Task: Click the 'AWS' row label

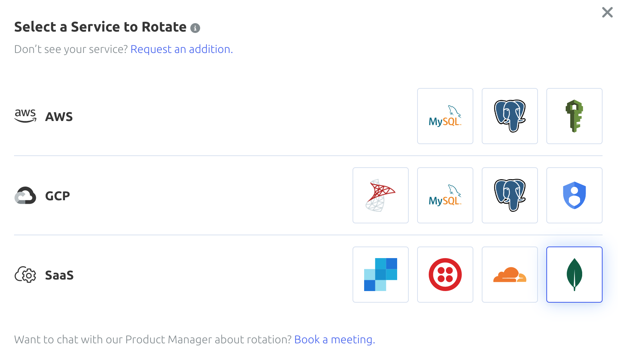Action: pyautogui.click(x=59, y=116)
